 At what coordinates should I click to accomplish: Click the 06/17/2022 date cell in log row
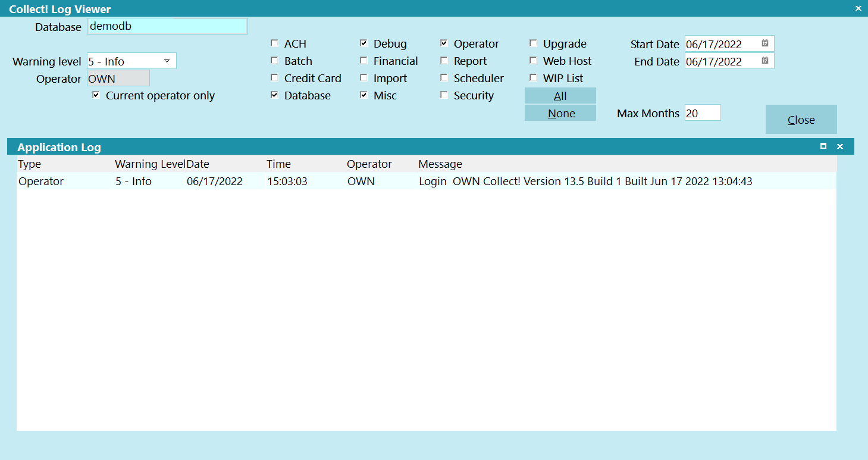coord(215,182)
